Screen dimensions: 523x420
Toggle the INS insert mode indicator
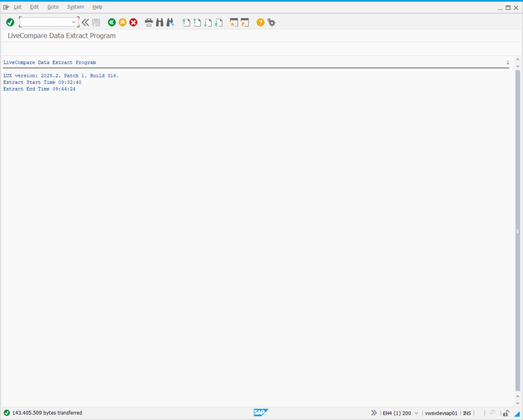pyautogui.click(x=467, y=413)
